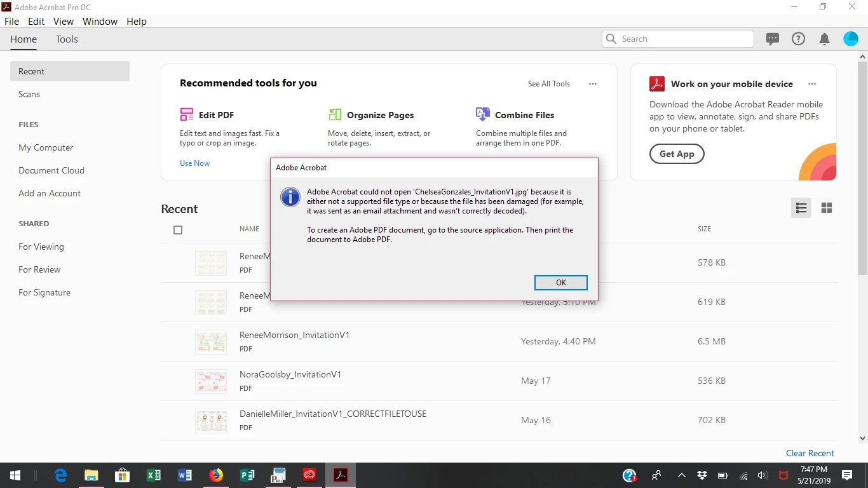The image size is (868, 488).
Task: Click OK in the Adobe Acrobat error dialog
Action: 561,283
